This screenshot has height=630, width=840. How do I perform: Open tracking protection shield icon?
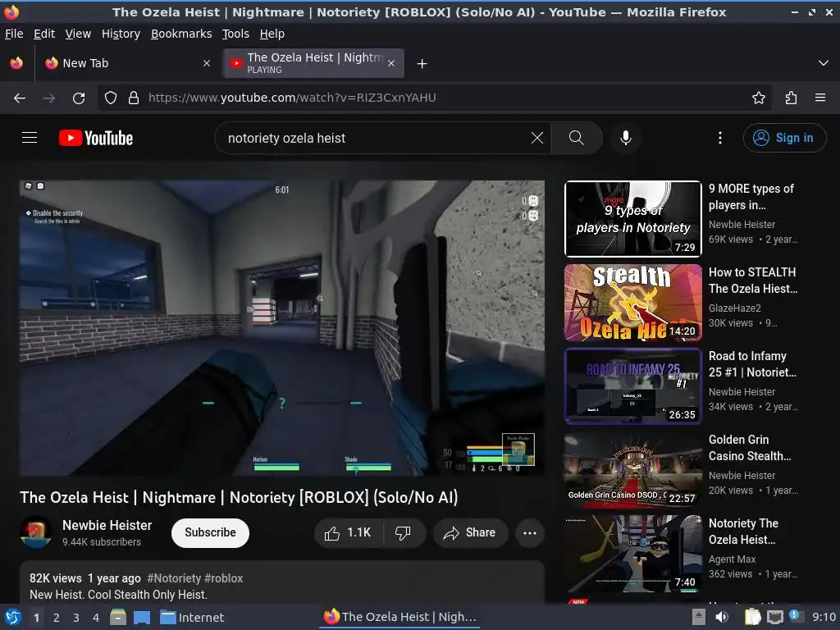tap(111, 98)
